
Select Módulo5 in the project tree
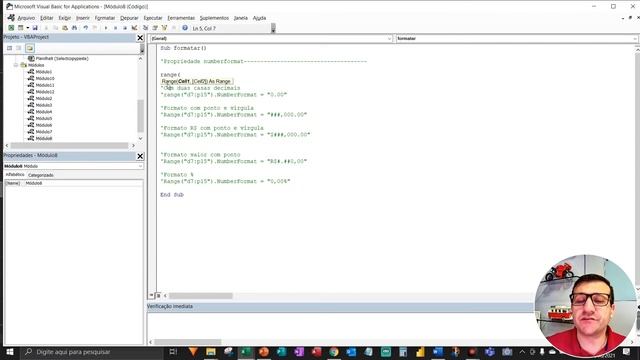coord(44,118)
